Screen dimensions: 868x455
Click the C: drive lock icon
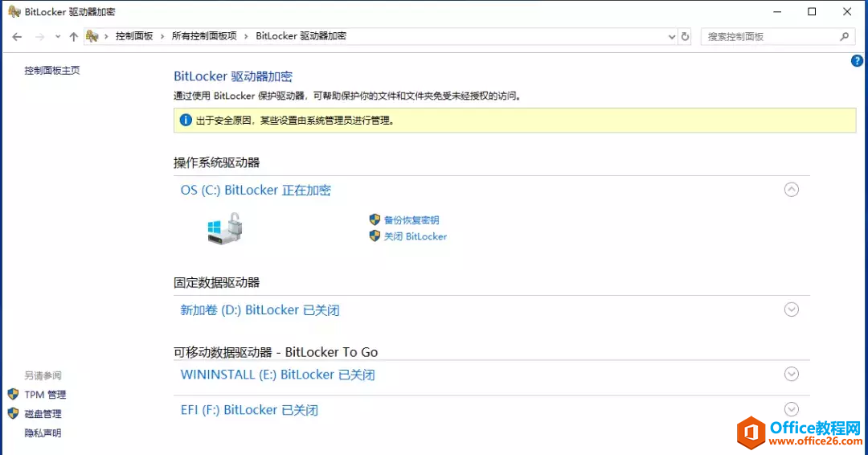[225, 228]
